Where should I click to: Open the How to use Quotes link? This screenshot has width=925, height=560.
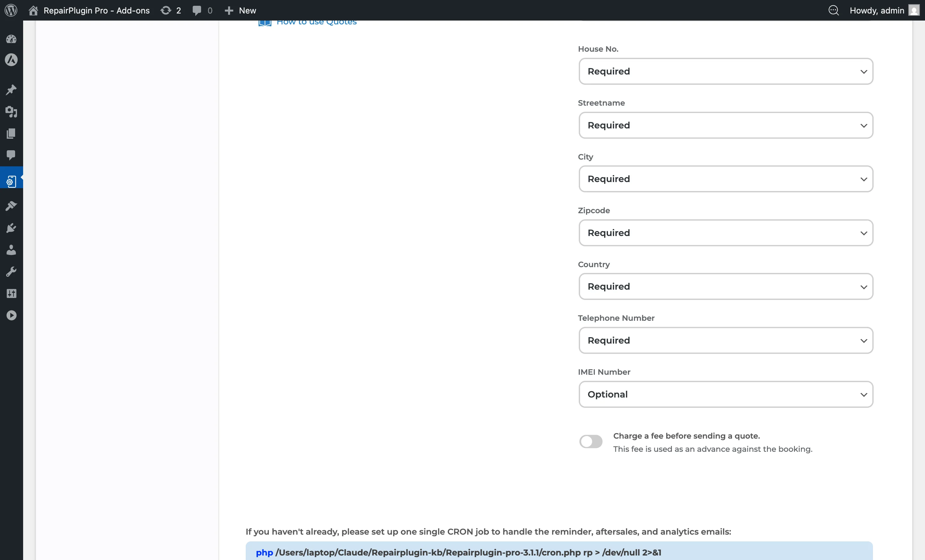tap(316, 22)
